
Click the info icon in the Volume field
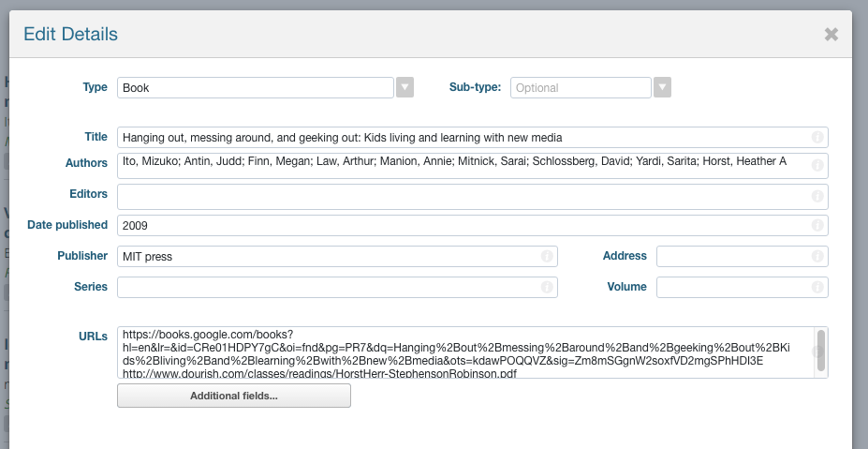(817, 287)
